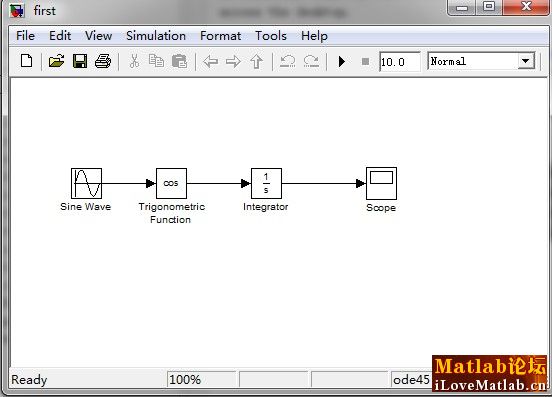The width and height of the screenshot is (552, 397).
Task: Click the Trigonometric Function block label
Action: (171, 213)
